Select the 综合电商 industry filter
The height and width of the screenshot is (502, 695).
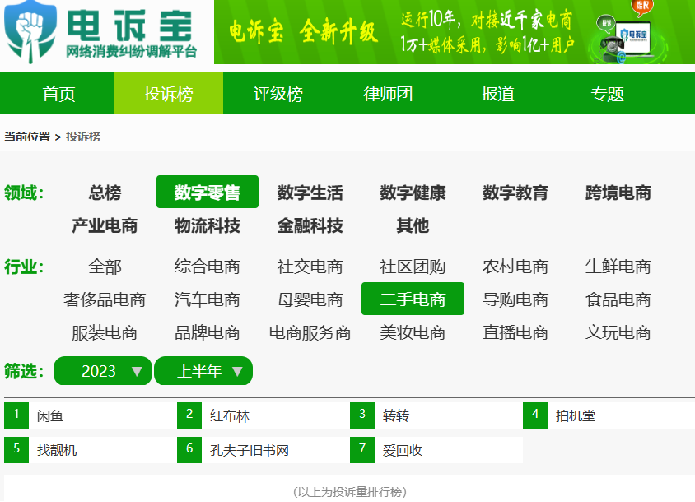coord(207,266)
